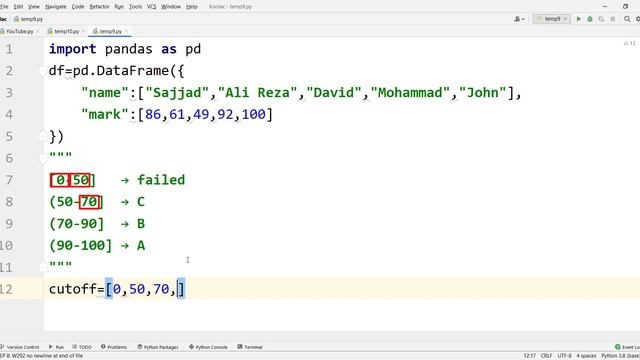Open the temp9 run configuration dropdown
The width and height of the screenshot is (640, 360).
551,19
